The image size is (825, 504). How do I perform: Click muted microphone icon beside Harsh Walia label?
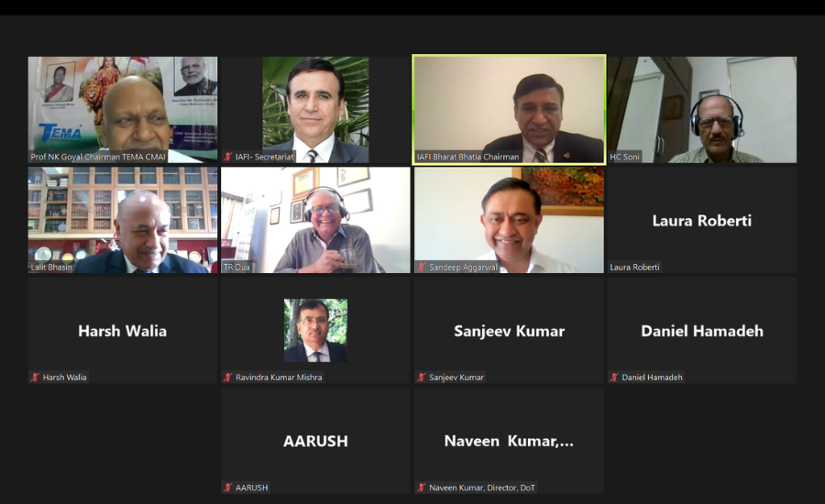35,378
